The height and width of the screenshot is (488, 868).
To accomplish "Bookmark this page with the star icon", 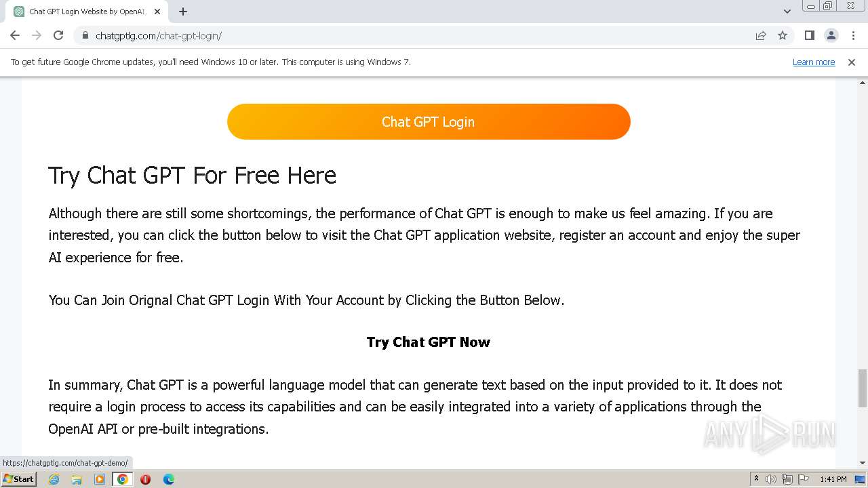I will click(x=783, y=35).
